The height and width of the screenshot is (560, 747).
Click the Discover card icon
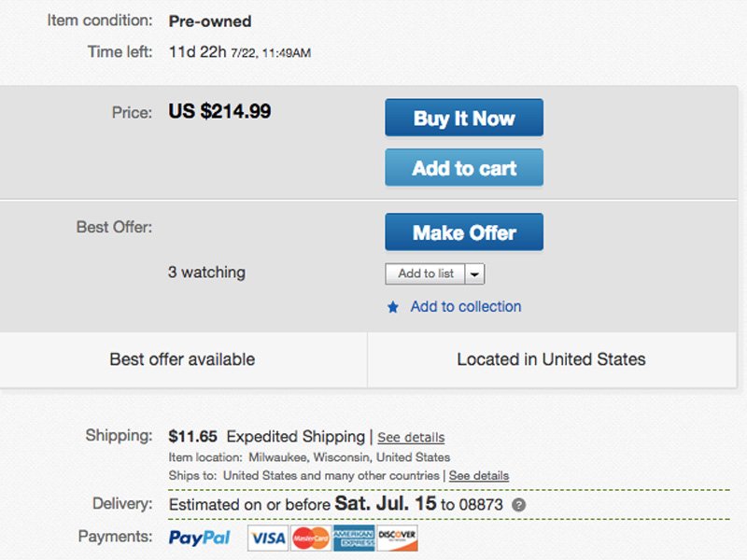point(397,538)
